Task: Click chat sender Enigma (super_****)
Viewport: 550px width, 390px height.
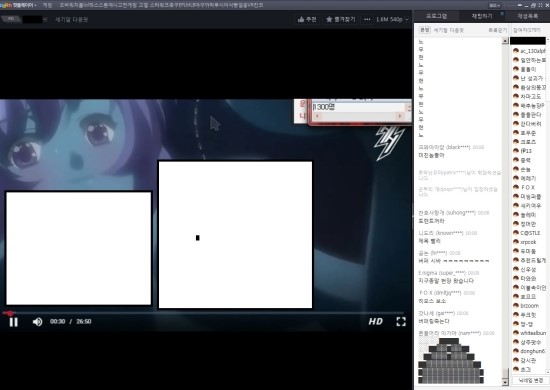Action: [x=442, y=273]
